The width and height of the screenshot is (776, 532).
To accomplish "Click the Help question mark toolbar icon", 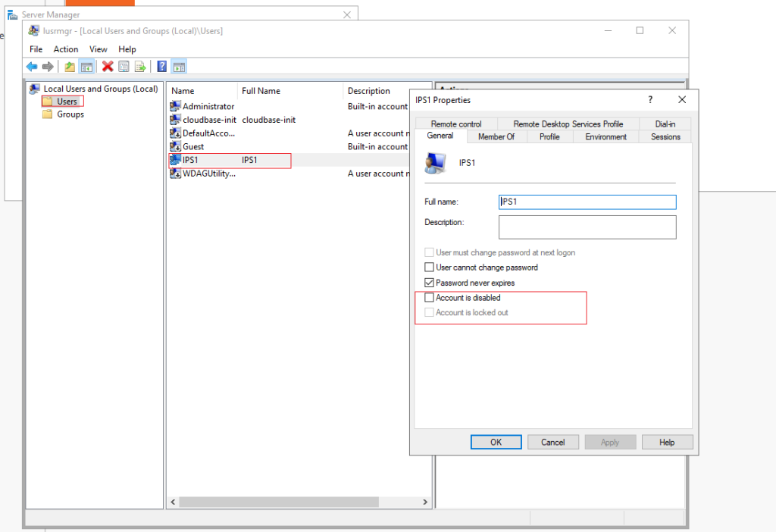I will click(x=161, y=66).
